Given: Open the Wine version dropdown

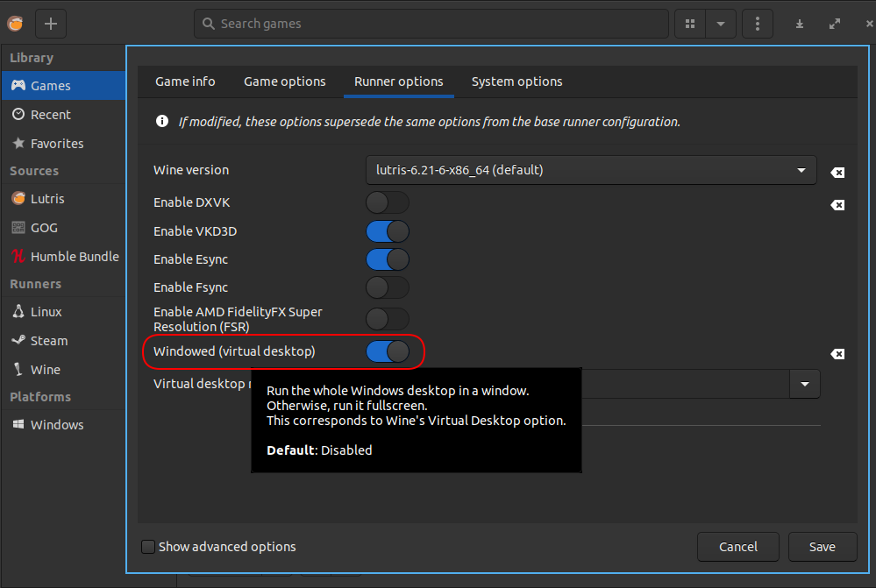Looking at the screenshot, I should click(x=590, y=170).
